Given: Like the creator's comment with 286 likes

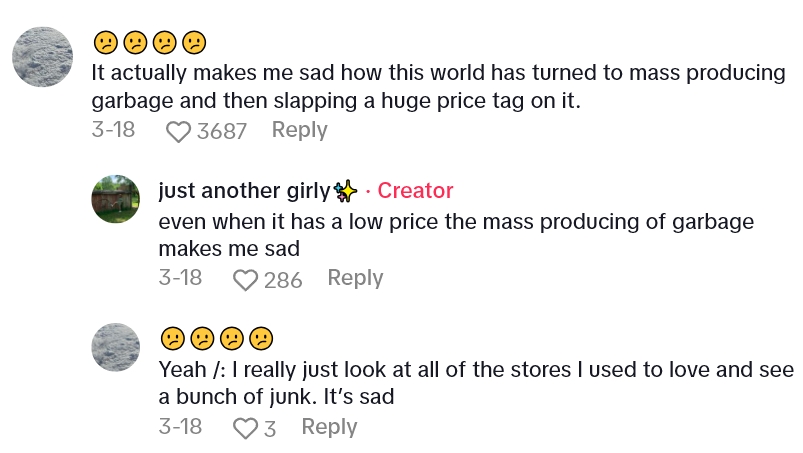Looking at the screenshot, I should pos(245,280).
